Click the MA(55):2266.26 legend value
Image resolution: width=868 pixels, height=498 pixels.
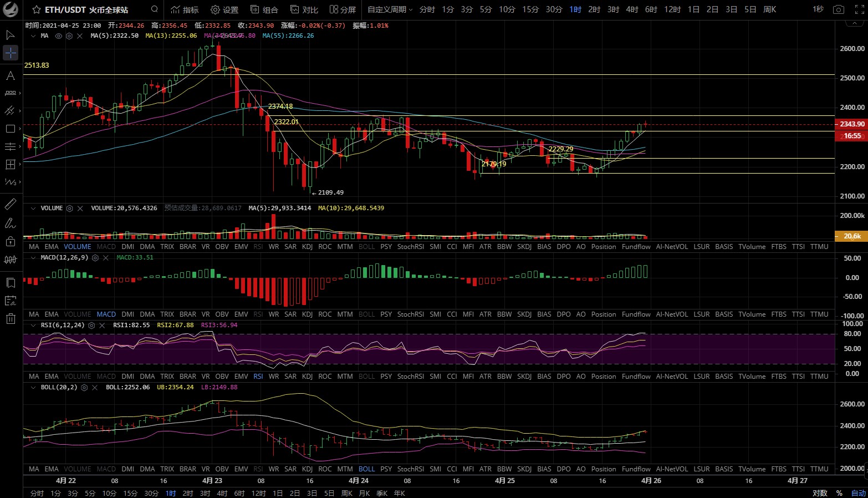point(288,36)
